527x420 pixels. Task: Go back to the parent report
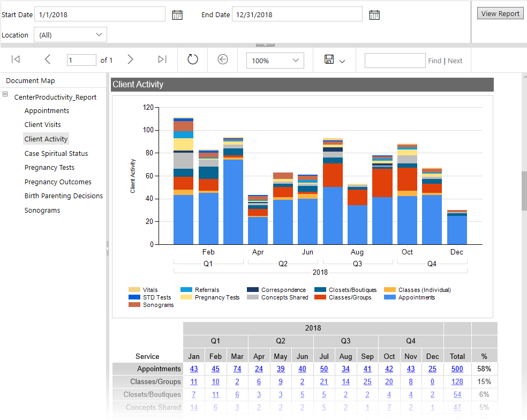pos(222,59)
